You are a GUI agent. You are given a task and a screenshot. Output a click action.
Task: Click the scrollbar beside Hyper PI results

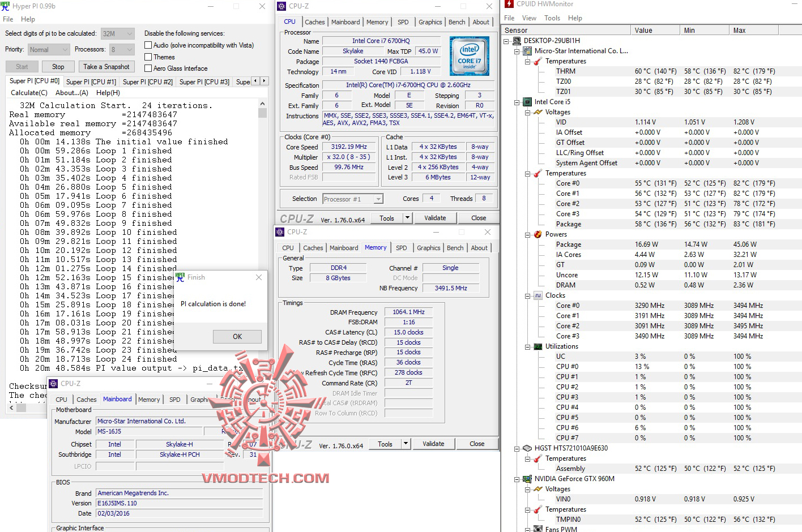tap(262, 111)
